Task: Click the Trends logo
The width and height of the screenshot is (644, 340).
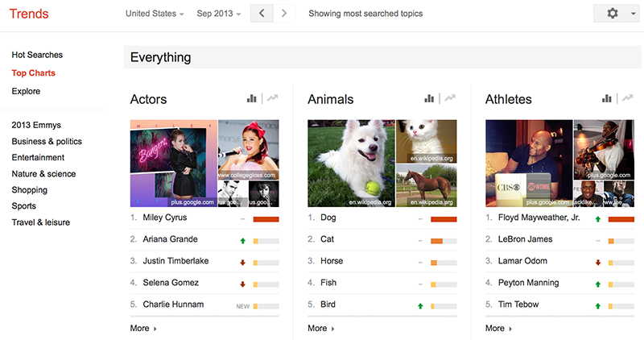Action: [29, 14]
